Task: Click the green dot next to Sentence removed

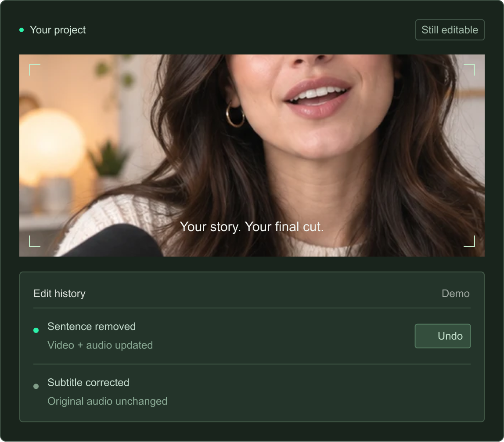Action: coord(36,330)
